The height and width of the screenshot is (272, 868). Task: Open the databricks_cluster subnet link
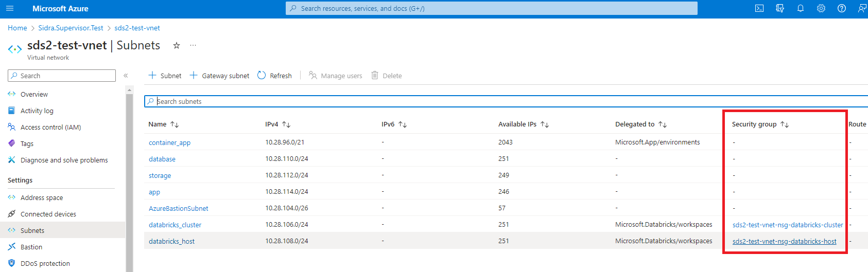tap(175, 225)
